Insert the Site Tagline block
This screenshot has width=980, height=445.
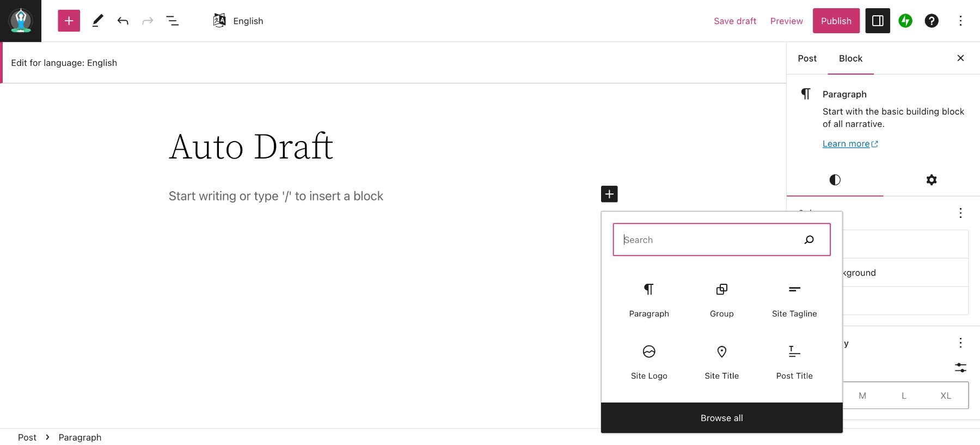[794, 299]
